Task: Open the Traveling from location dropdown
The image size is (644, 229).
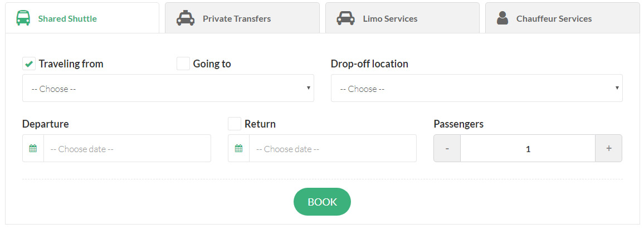Action: (168, 88)
